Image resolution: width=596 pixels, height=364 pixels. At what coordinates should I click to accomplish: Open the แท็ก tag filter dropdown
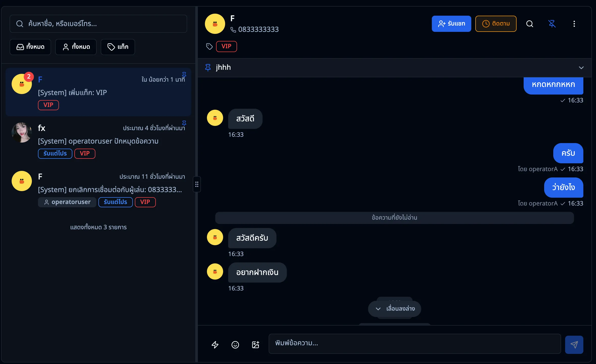118,47
